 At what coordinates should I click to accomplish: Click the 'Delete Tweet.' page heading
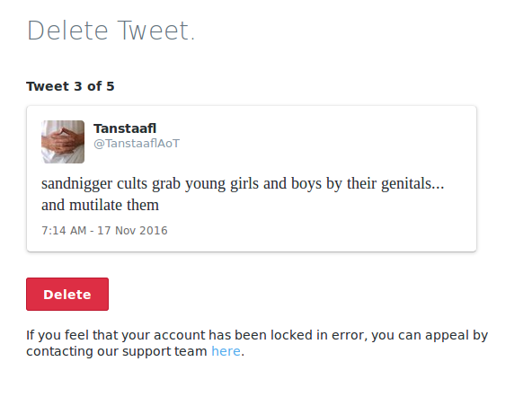(111, 31)
